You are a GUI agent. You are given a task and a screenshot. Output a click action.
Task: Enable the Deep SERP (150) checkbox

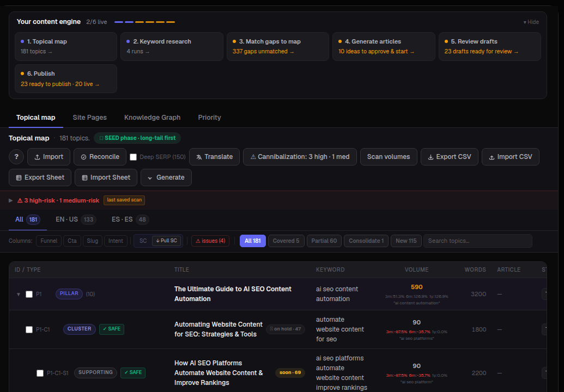133,157
